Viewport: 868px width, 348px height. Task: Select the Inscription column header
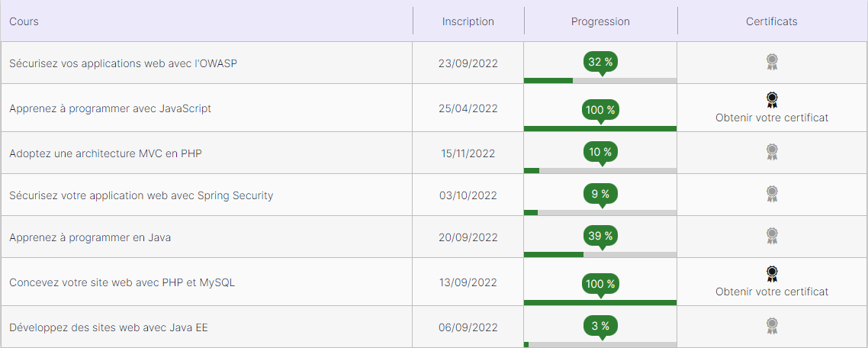(468, 21)
